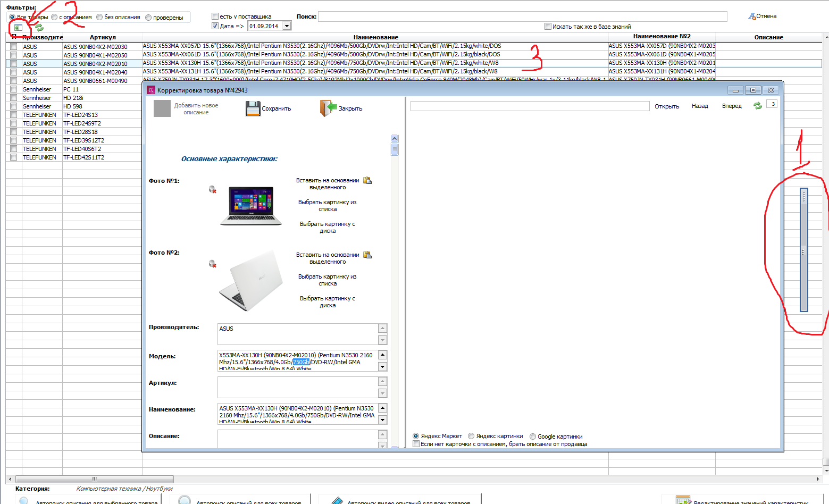Click the calendar icon near Редактирование значений характеристик
This screenshot has height=504, width=829.
[x=683, y=500]
